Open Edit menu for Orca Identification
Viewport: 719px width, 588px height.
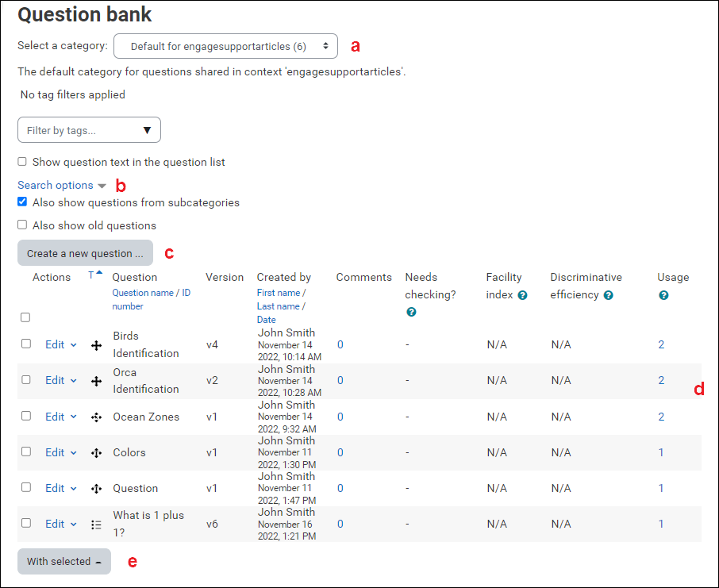coord(61,381)
